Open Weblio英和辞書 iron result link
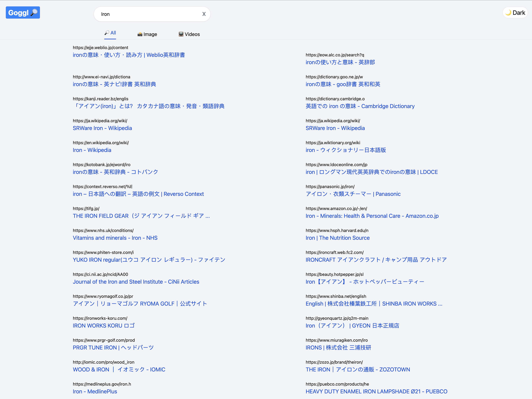Screen dimensions: 532x399 pyautogui.click(x=129, y=55)
